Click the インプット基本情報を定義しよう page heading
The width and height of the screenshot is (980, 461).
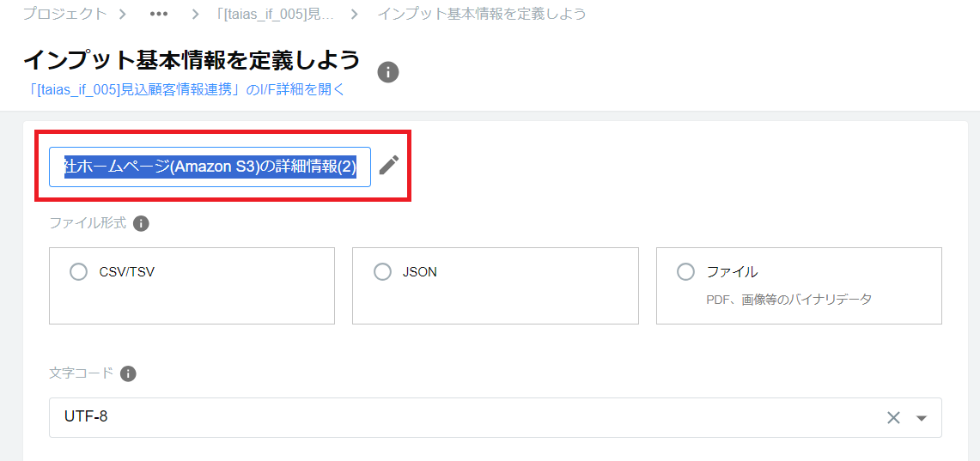coord(192,60)
